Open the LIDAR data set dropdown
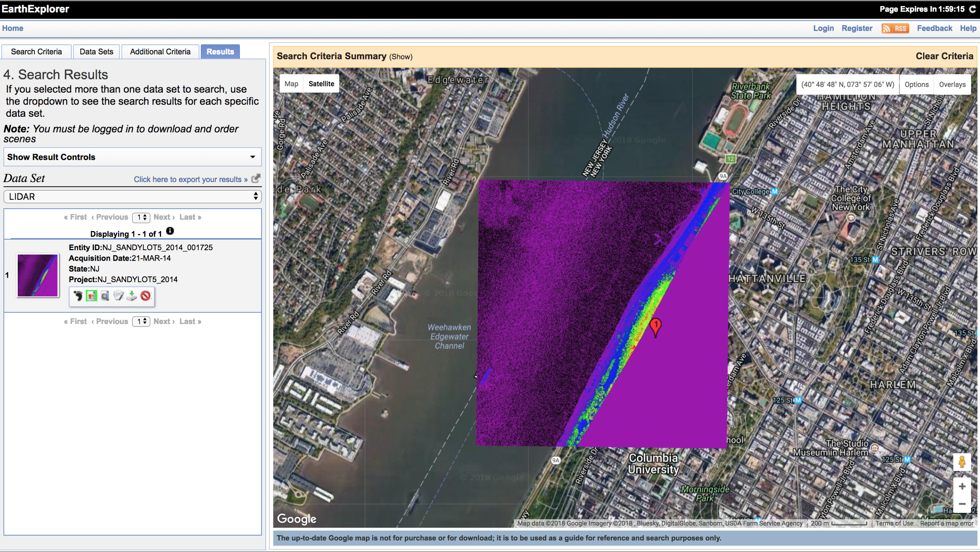The image size is (980, 552). (132, 197)
